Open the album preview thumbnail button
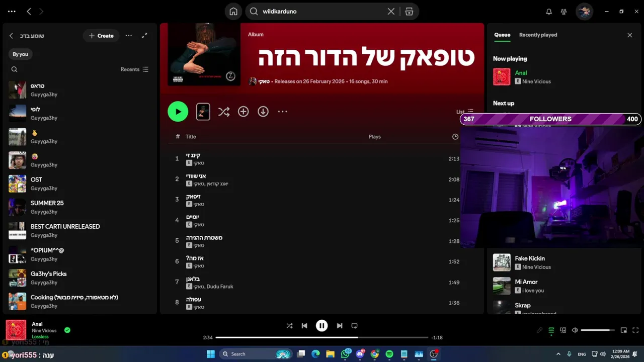 click(x=203, y=112)
